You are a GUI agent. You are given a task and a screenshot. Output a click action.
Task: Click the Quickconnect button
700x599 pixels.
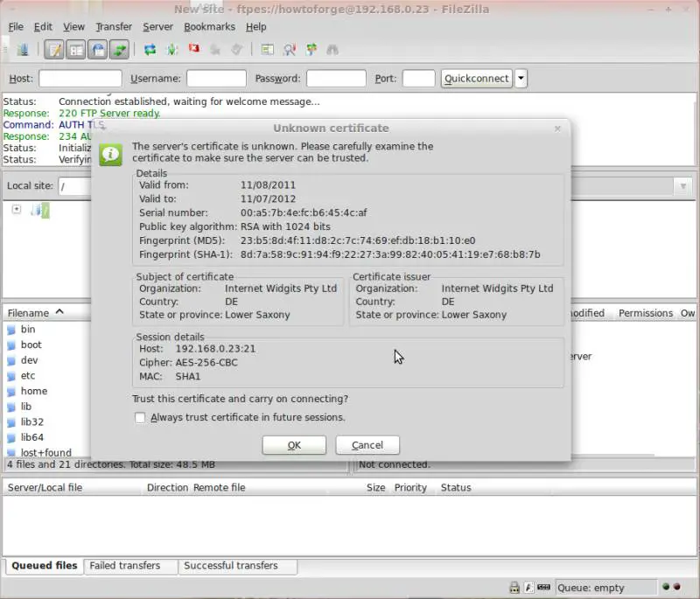476,79
